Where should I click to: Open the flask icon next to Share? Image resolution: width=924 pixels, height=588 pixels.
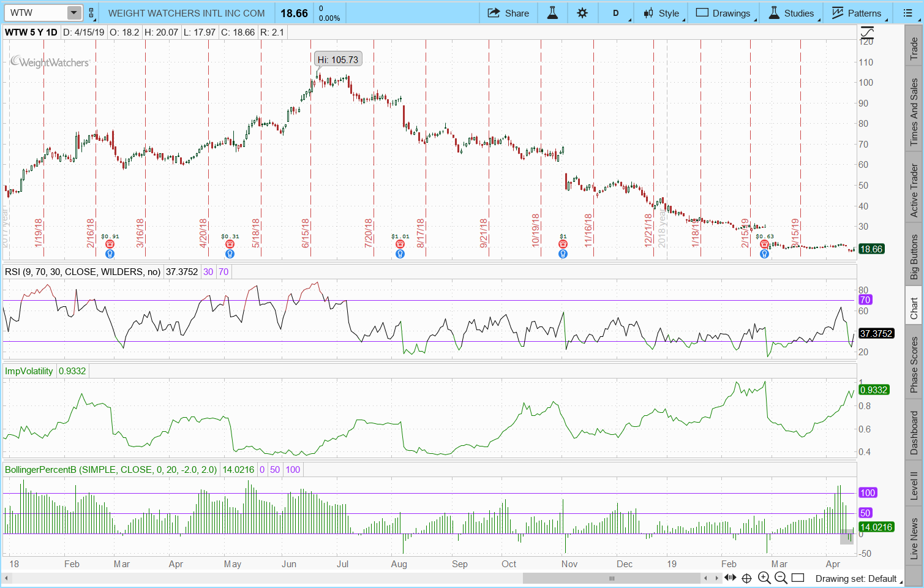pos(552,13)
